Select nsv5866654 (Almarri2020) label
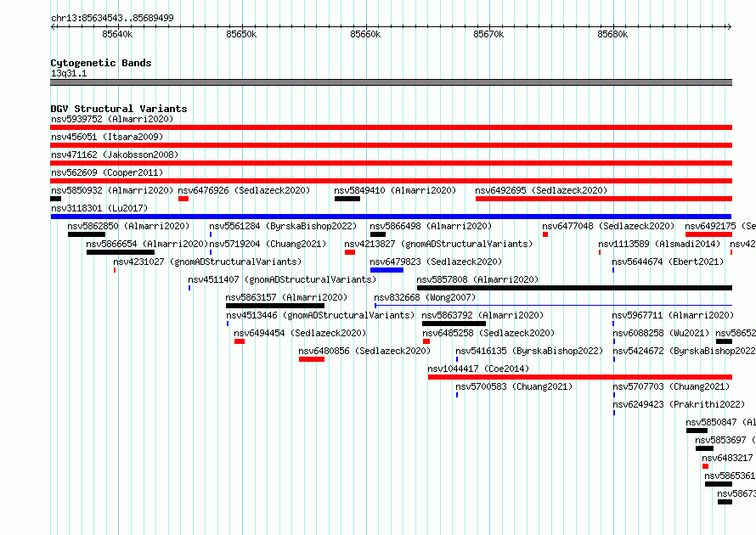The image size is (756, 535). coord(147,244)
